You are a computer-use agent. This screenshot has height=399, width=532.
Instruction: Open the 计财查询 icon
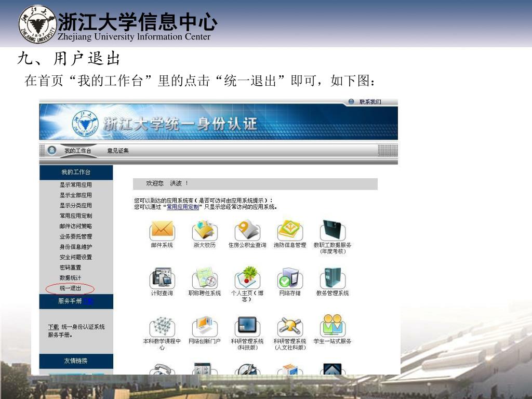162,278
